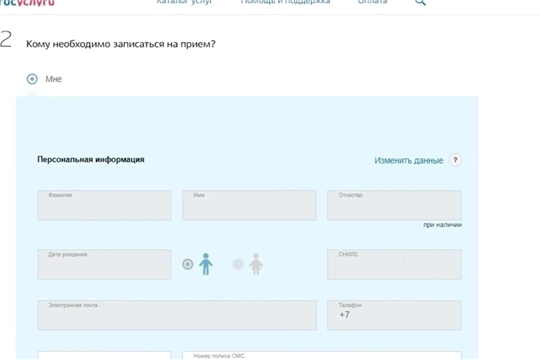540x360 pixels.
Task: Click the "Номер полиса ОМС" field
Action: (x=322, y=356)
